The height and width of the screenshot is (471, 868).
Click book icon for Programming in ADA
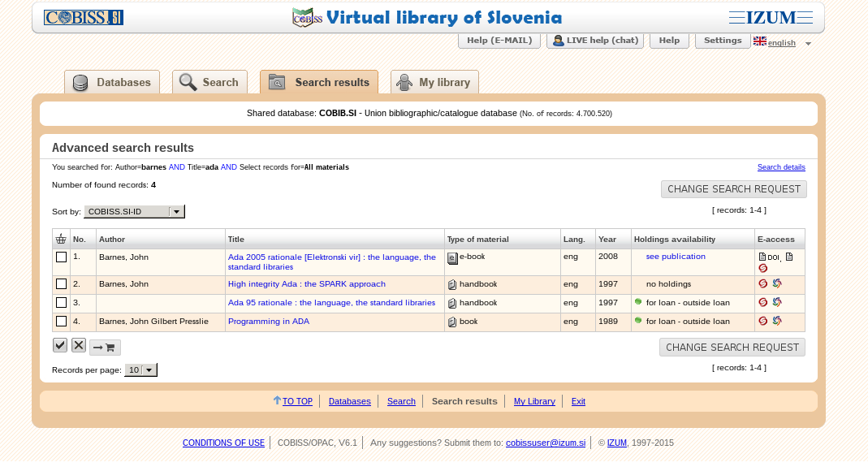(452, 322)
